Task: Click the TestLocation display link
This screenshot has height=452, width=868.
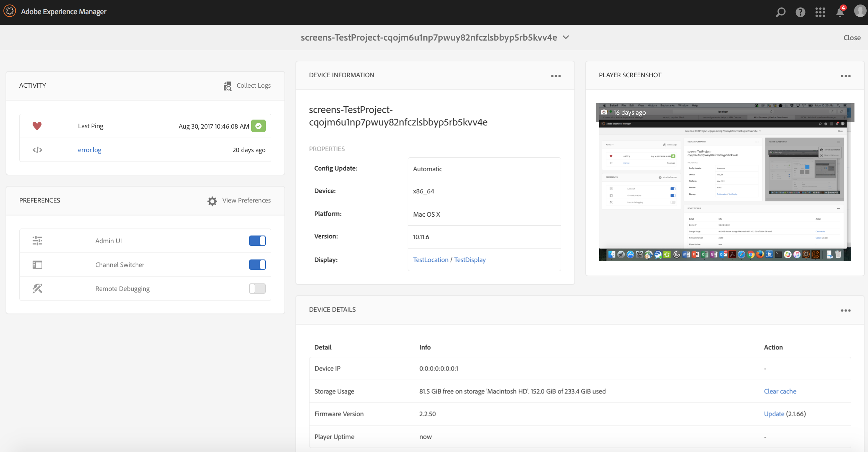Action: pos(430,260)
